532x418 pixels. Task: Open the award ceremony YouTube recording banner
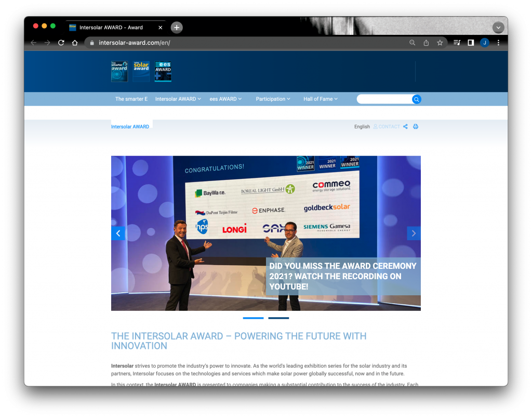pos(343,276)
